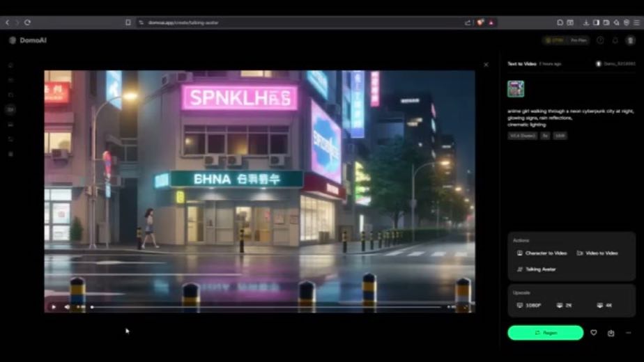This screenshot has width=644, height=362.
Task: Open the credits balance badge
Action: (x=555, y=40)
